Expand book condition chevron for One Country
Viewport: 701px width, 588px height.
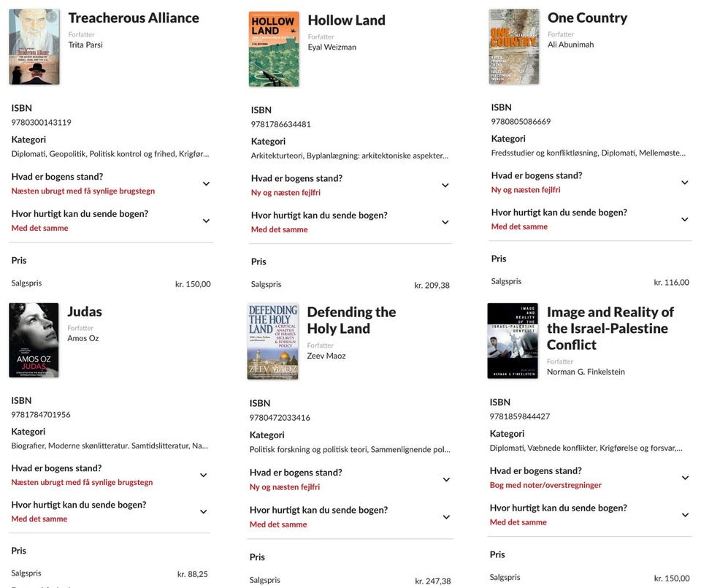click(685, 183)
